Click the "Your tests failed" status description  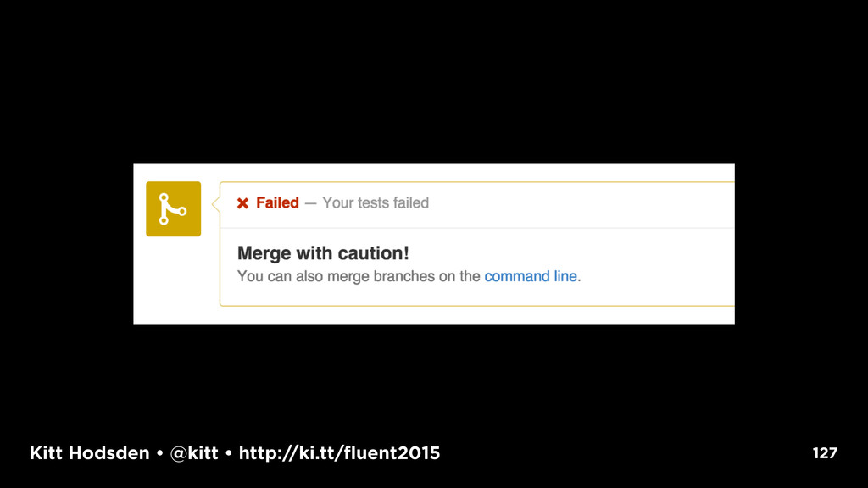376,202
